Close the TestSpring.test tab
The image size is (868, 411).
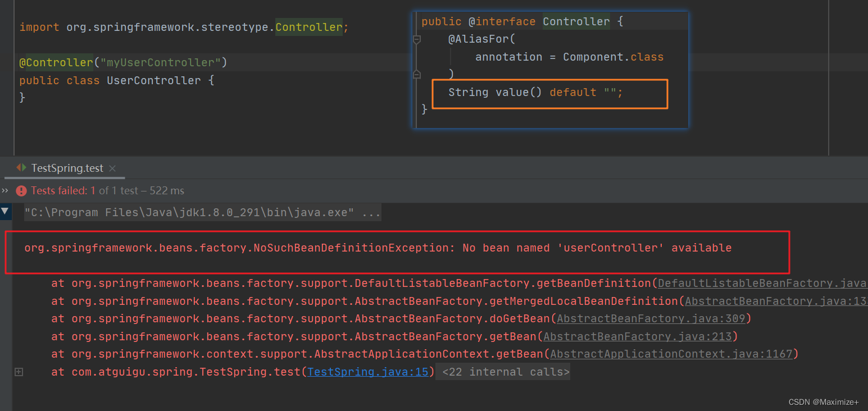tap(112, 168)
